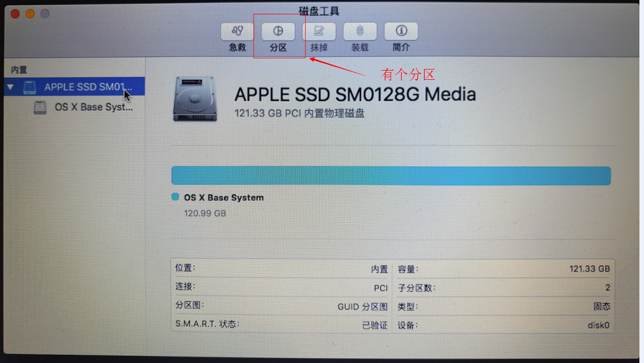This screenshot has height=363, width=644.
Task: Click the "disk0" device value
Action: (599, 325)
